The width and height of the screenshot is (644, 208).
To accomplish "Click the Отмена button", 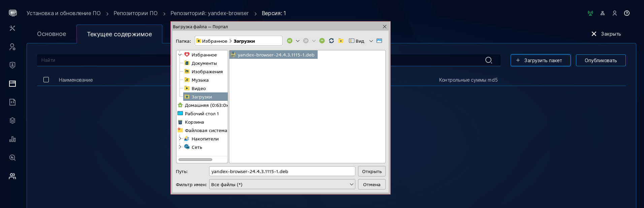I will point(372,184).
